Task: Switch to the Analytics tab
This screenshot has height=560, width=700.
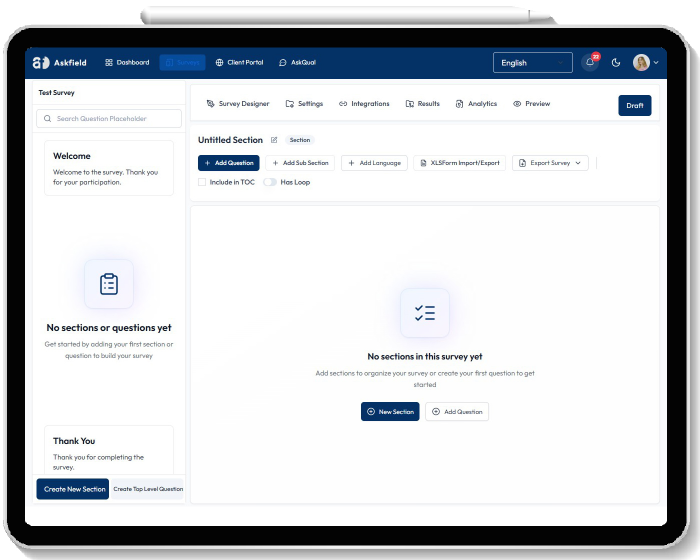Action: point(476,104)
